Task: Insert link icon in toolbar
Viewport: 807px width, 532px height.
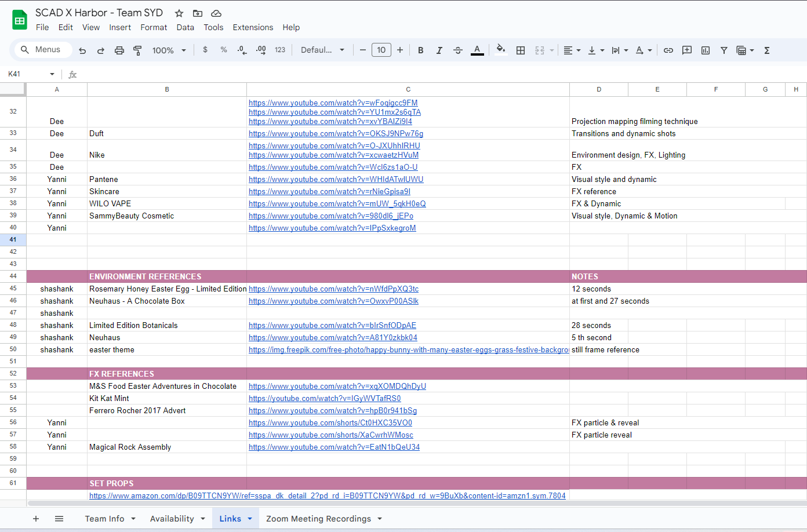Action: (x=668, y=50)
